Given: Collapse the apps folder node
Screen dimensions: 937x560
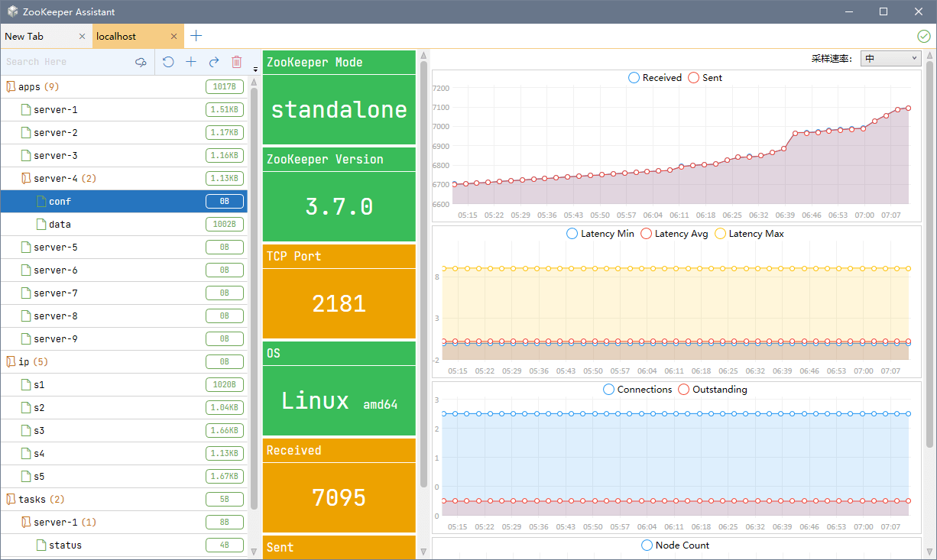Looking at the screenshot, I should click(x=10, y=87).
